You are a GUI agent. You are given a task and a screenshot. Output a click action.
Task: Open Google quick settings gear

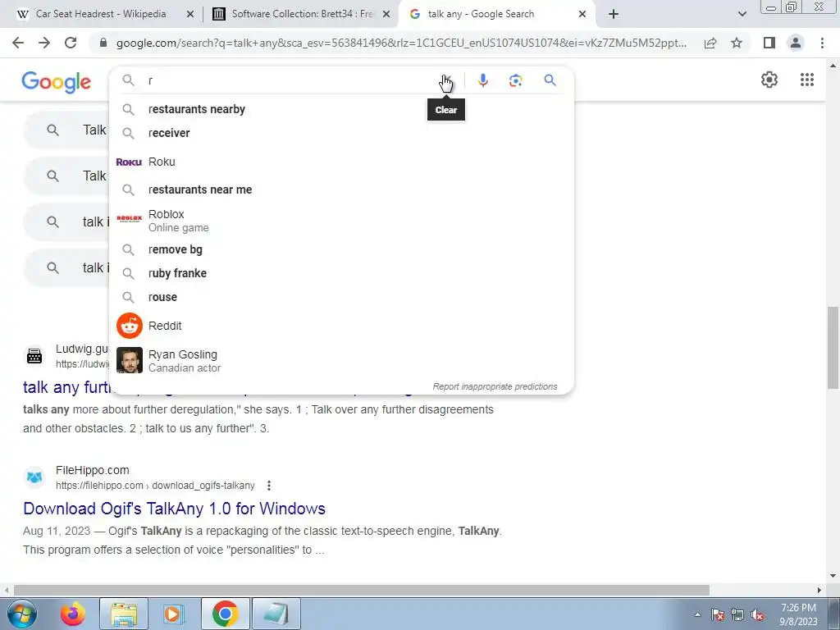(x=769, y=80)
